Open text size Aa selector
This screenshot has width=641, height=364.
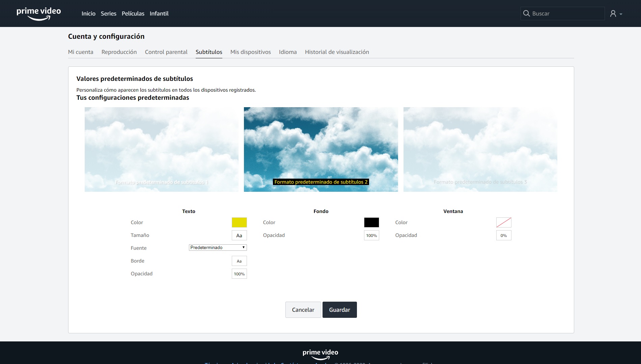coord(239,235)
